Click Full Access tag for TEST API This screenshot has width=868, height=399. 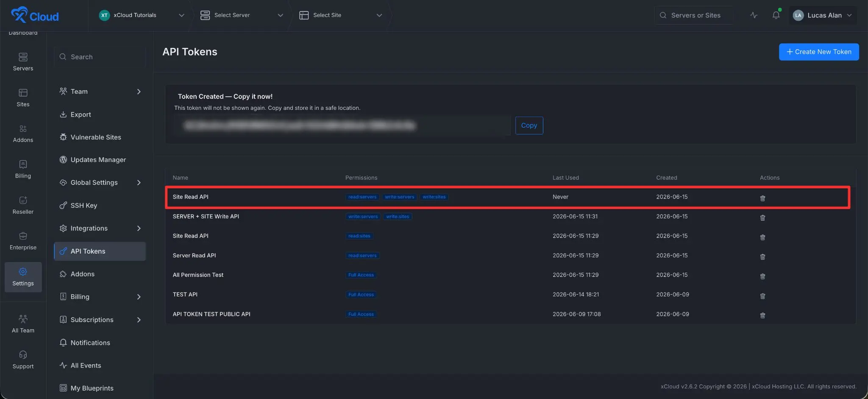[x=361, y=295]
